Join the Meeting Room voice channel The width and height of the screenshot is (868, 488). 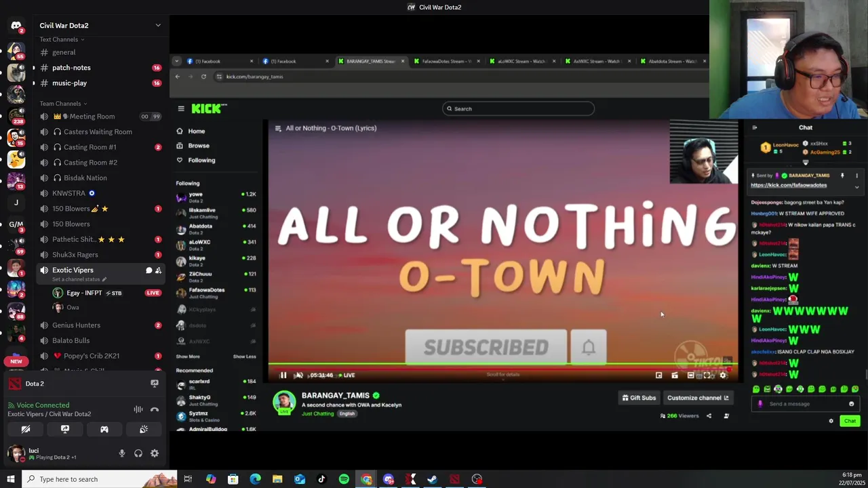coord(100,117)
